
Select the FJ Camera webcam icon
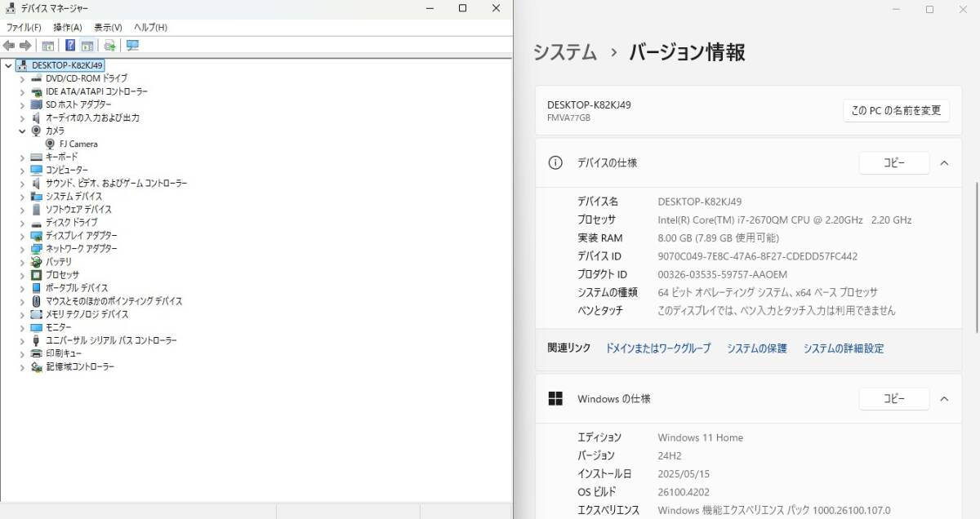pyautogui.click(x=51, y=144)
